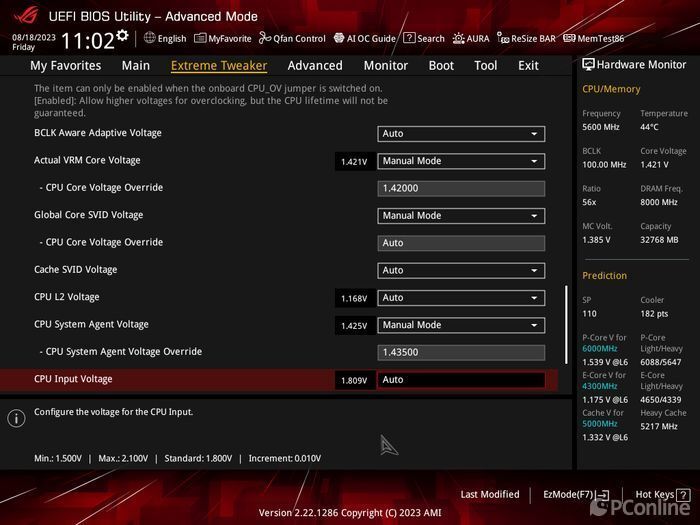Select the CPU Input Voltage row label
700x525 pixels.
[x=73, y=379]
